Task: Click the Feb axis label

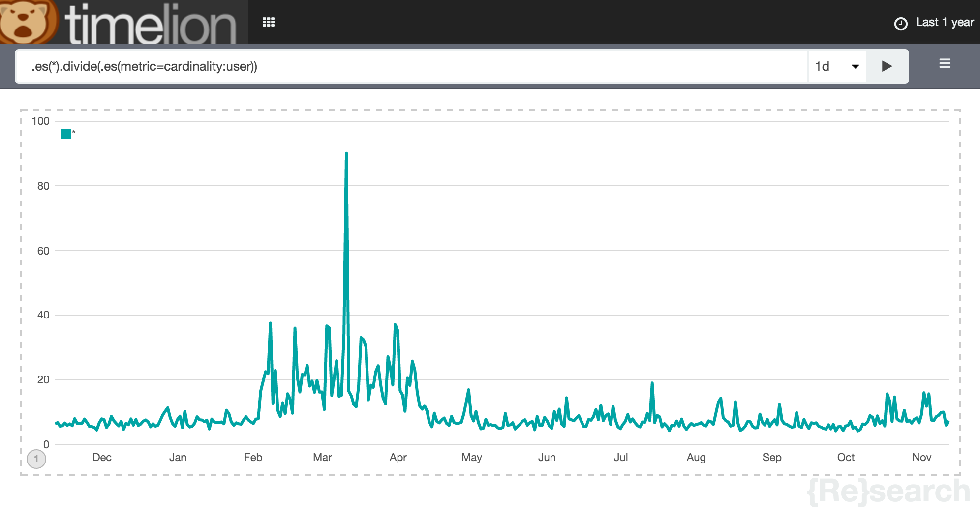Action: [x=253, y=458]
